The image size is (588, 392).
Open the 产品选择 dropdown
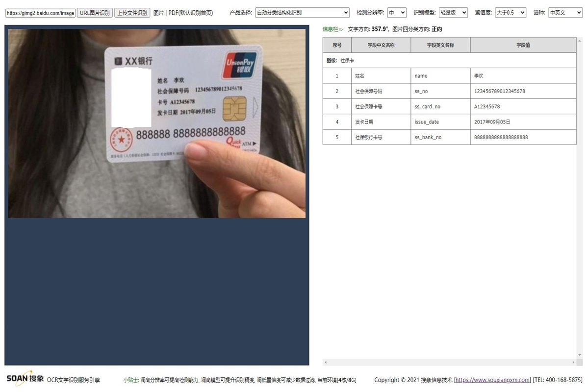301,12
